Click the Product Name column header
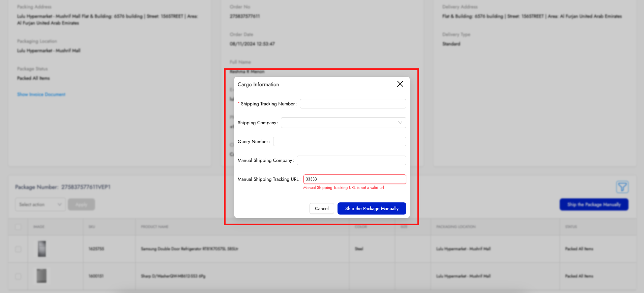Image resolution: width=644 pixels, height=293 pixels. tap(154, 227)
